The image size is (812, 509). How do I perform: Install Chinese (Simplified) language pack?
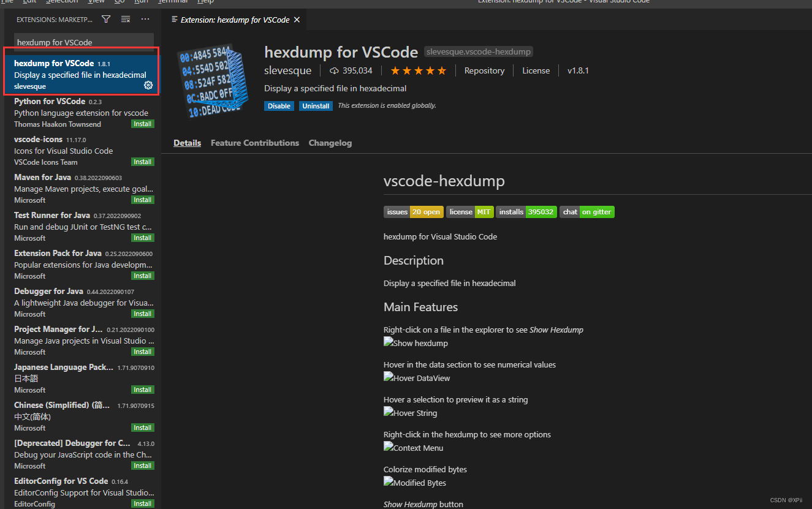(x=143, y=428)
